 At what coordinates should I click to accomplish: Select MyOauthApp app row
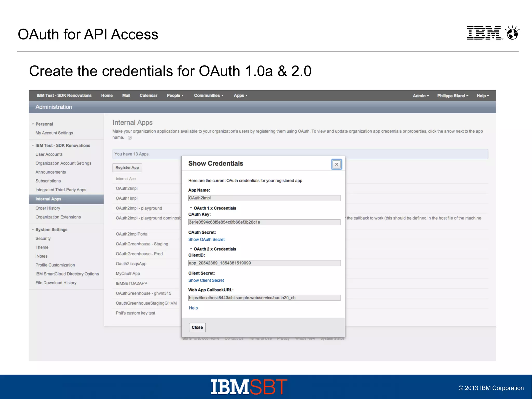[x=128, y=273]
